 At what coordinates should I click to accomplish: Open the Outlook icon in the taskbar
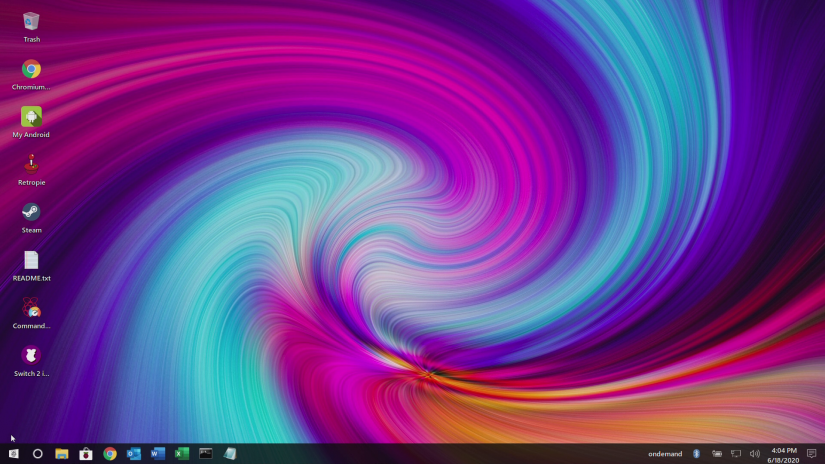(x=134, y=454)
